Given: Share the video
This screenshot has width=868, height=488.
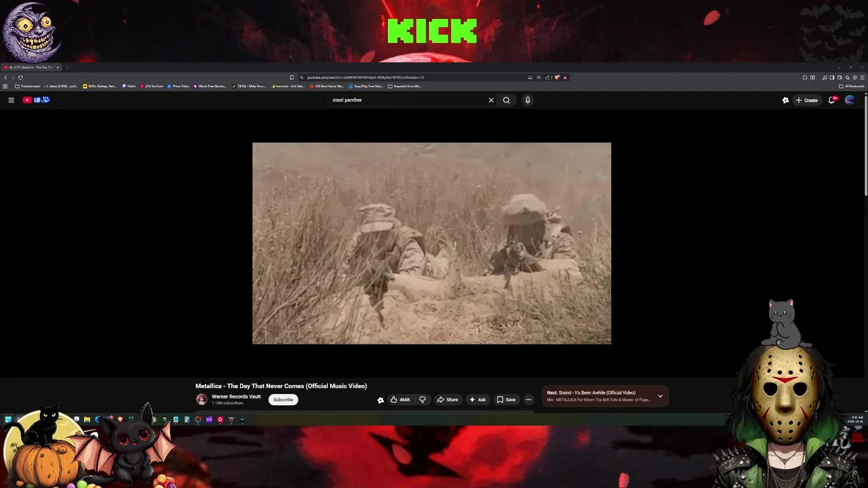Looking at the screenshot, I should (x=448, y=399).
